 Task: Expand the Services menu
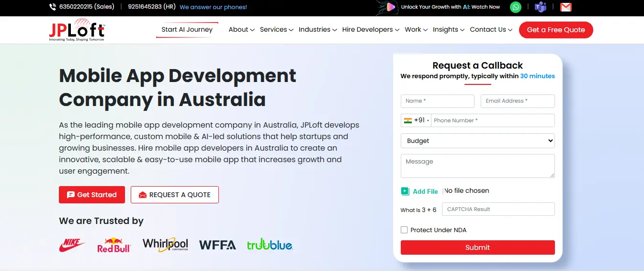click(276, 30)
